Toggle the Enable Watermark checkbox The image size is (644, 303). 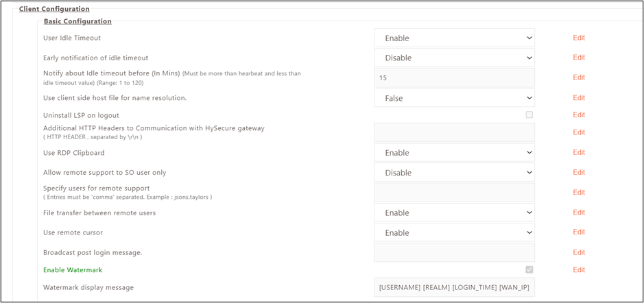point(529,269)
